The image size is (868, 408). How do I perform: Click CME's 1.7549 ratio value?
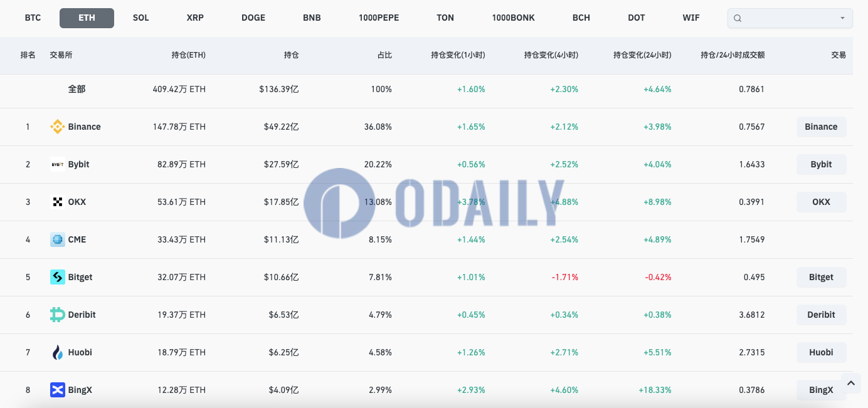click(x=752, y=239)
